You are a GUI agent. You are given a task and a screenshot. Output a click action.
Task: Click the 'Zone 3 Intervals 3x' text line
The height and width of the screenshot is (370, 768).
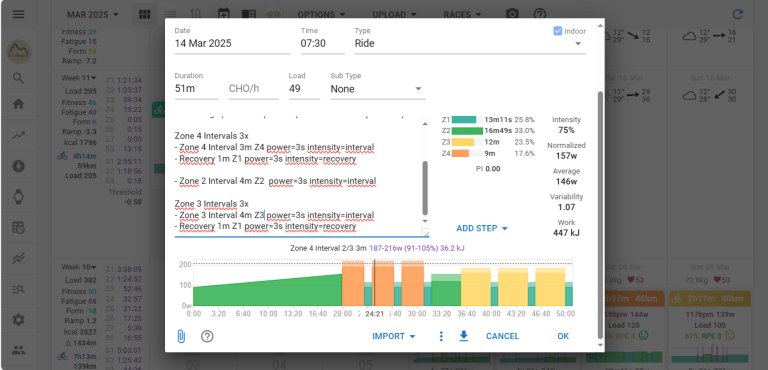[x=212, y=203]
